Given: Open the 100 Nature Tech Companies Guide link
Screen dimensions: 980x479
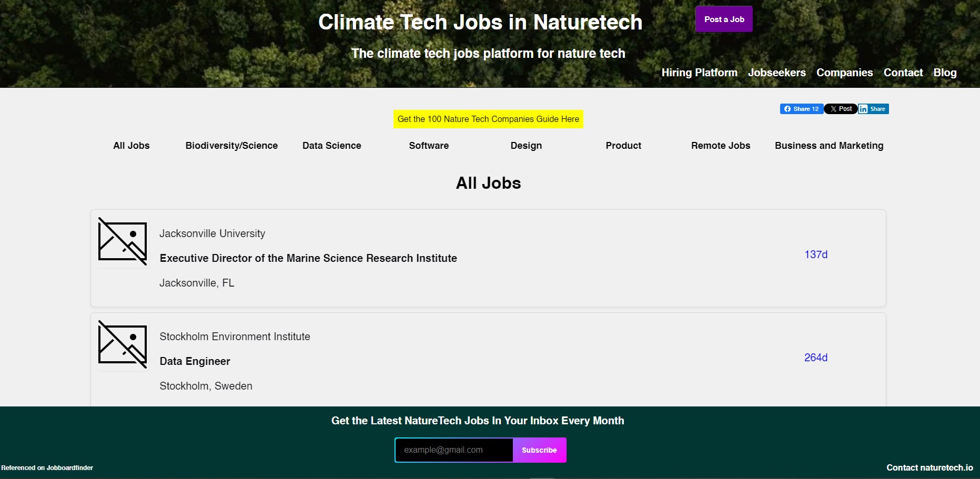Looking at the screenshot, I should (488, 119).
